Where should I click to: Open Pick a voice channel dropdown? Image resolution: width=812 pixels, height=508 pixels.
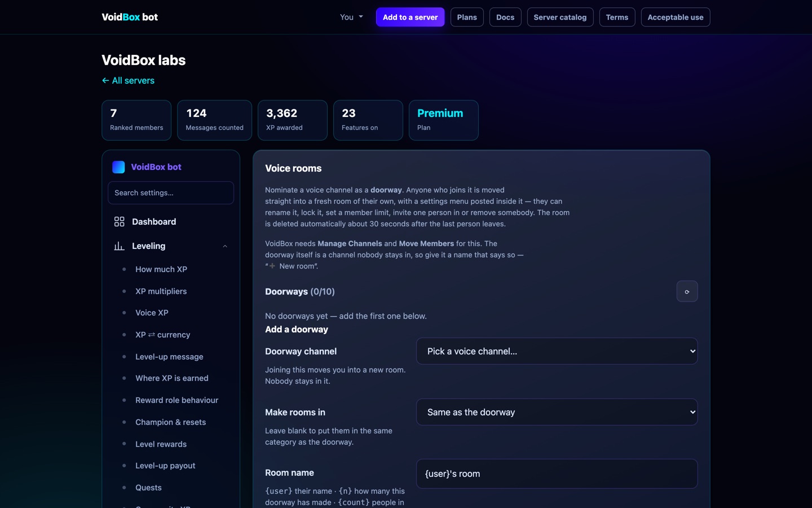coord(557,351)
